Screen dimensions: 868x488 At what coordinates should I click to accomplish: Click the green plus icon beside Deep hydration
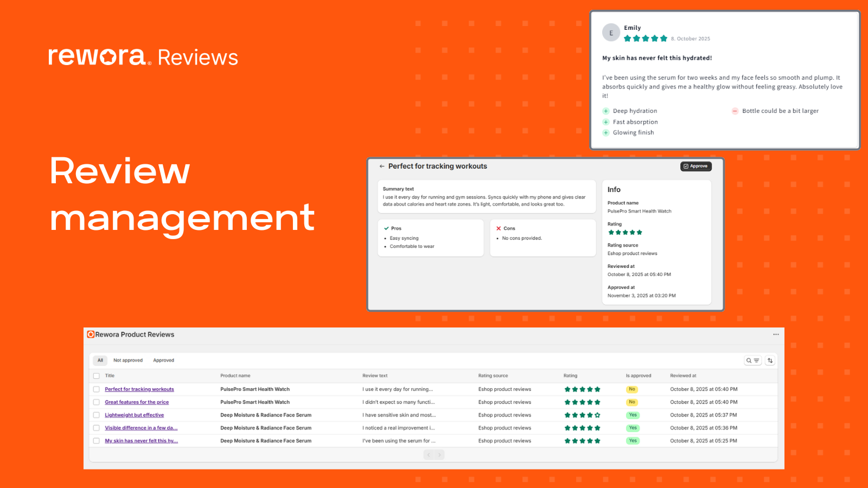tap(605, 111)
